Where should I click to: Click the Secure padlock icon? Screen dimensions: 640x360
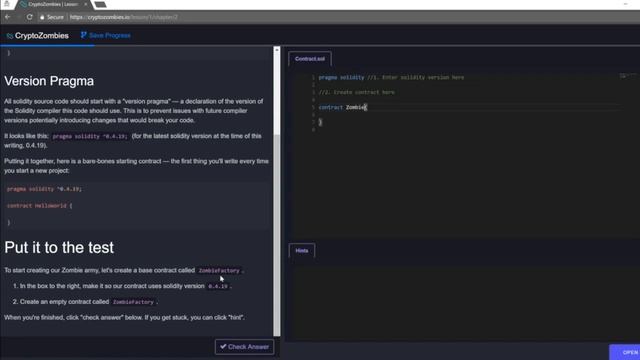[42, 17]
